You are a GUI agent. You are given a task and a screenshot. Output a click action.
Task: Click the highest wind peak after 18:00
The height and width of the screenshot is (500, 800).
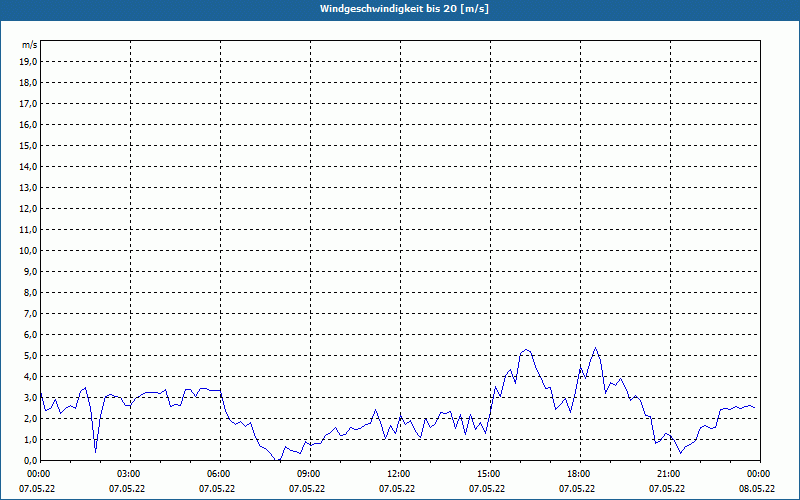[595, 348]
